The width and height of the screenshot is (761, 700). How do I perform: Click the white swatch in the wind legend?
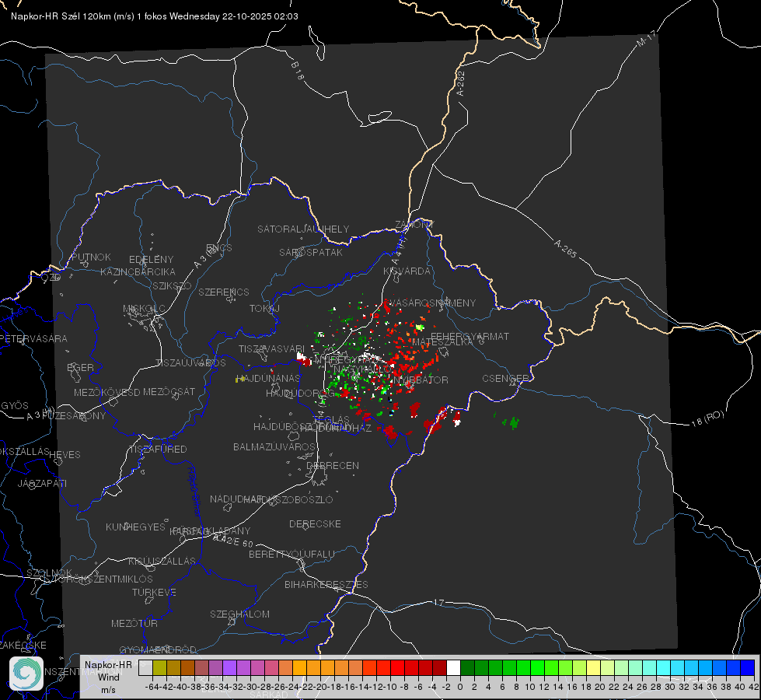pos(453,667)
